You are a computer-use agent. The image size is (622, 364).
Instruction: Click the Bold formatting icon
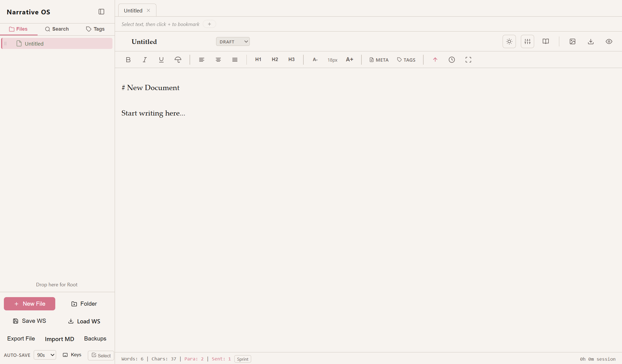128,60
